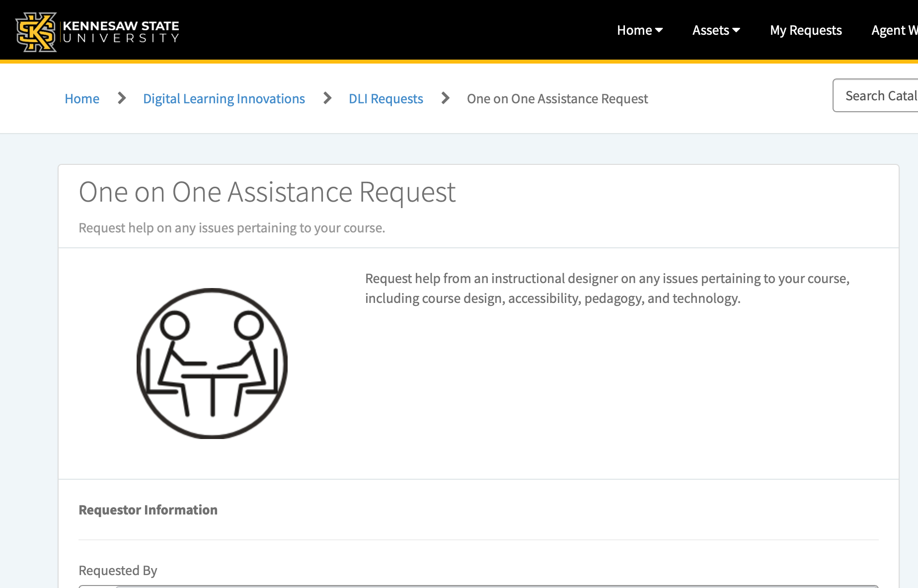Click the Requestor Information section heading
This screenshot has width=918, height=588.
click(148, 510)
